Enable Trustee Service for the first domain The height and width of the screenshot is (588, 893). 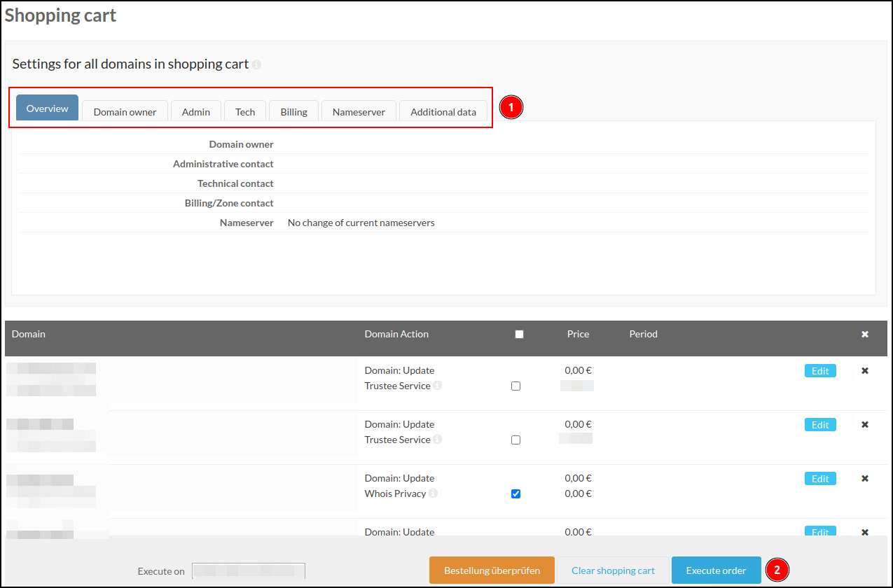pos(516,386)
